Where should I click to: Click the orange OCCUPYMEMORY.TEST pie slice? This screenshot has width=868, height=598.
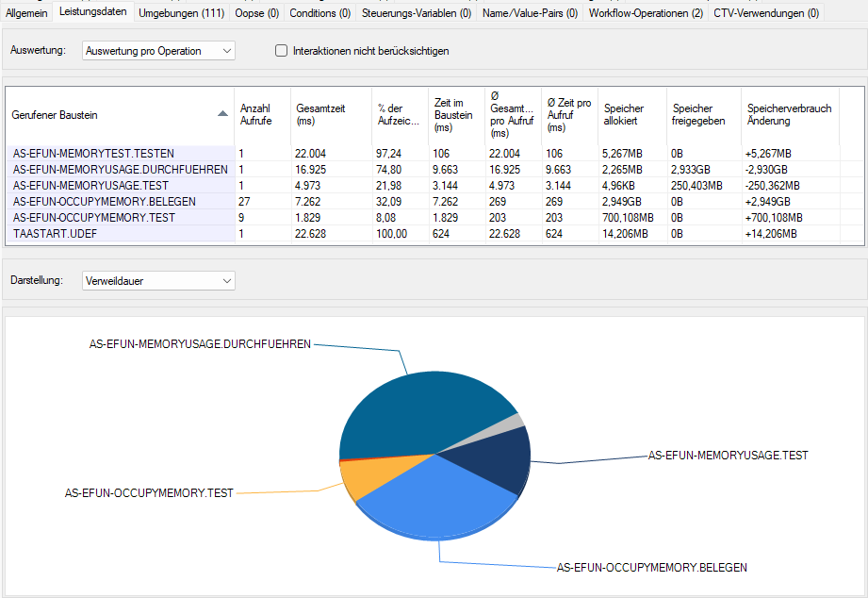[x=363, y=476]
